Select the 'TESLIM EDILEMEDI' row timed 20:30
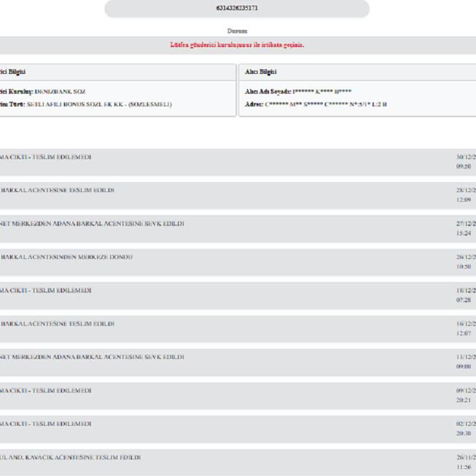This screenshot has height=476, width=476. (x=238, y=430)
